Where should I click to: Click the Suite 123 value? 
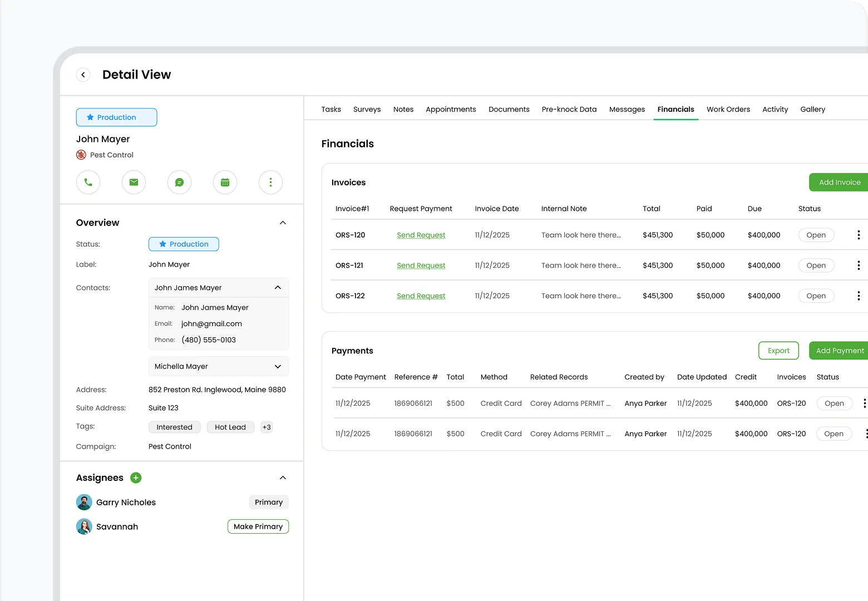coord(164,408)
